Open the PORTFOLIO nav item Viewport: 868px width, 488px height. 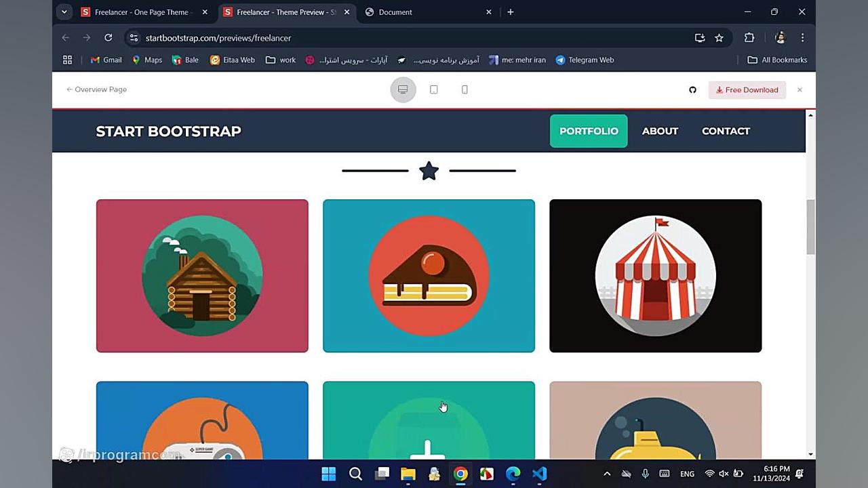point(589,131)
